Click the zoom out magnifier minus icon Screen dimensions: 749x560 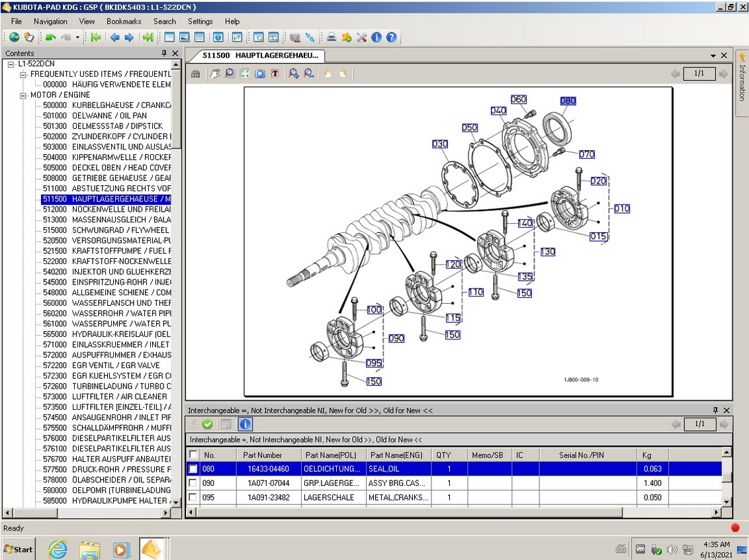point(309,73)
